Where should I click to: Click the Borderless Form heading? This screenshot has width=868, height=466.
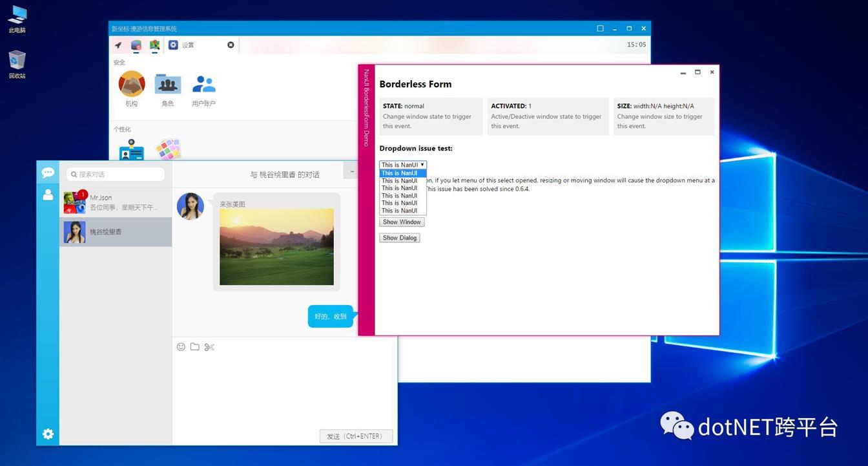pyautogui.click(x=415, y=84)
